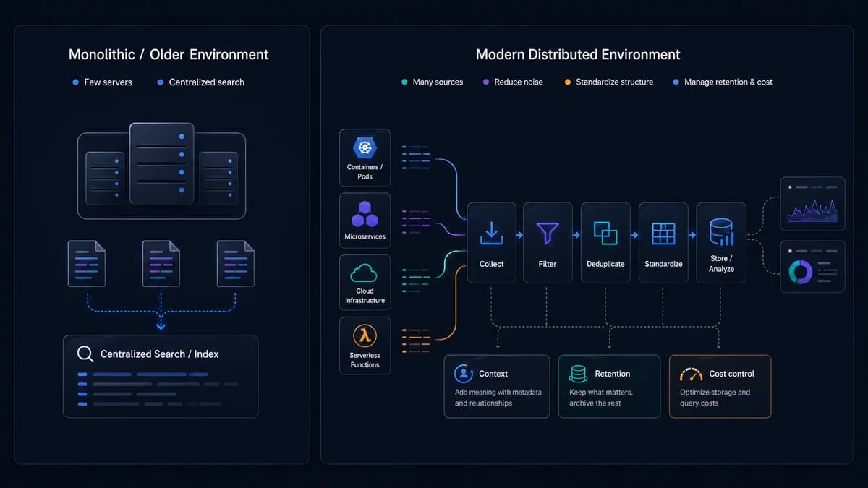868x488 pixels.
Task: Click the Context person icon
Action: 463,373
